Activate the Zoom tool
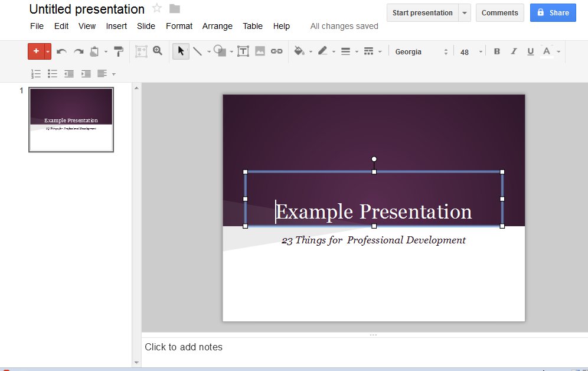588x371 pixels. pos(157,51)
